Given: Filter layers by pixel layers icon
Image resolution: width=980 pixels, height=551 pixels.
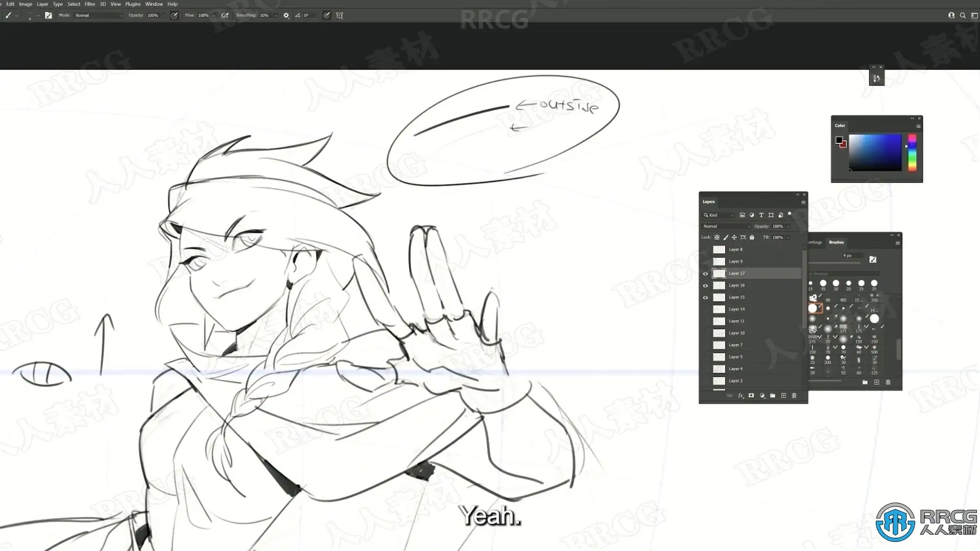Looking at the screenshot, I should point(742,215).
